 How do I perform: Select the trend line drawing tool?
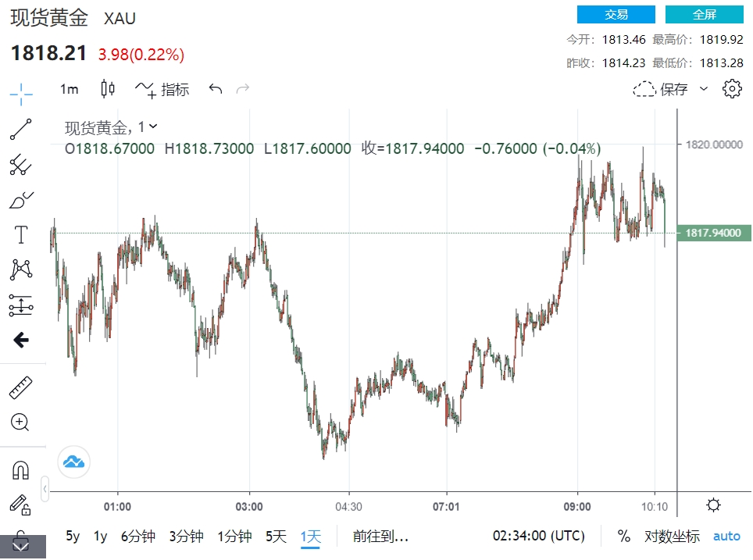point(21,129)
